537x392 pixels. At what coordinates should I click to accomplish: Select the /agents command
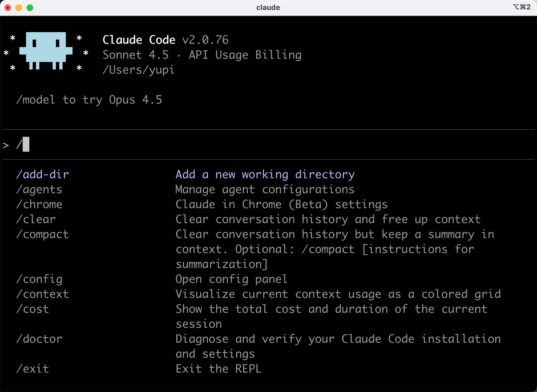(x=39, y=190)
